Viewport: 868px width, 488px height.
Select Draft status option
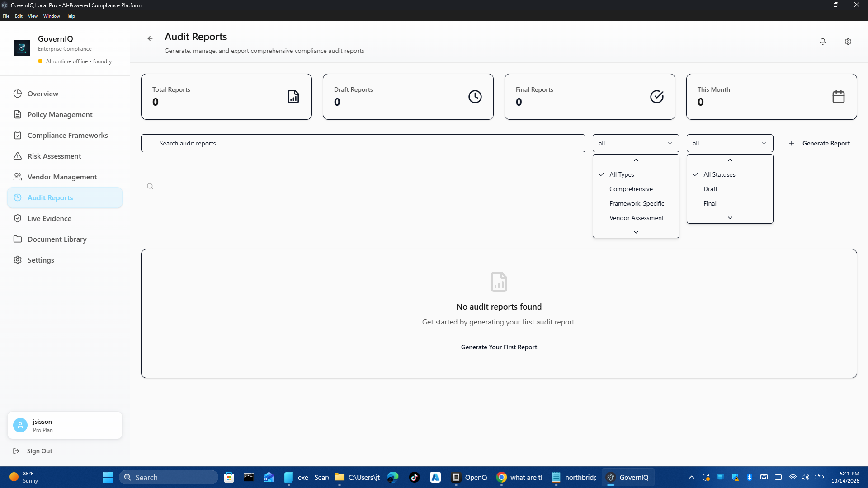pyautogui.click(x=730, y=189)
